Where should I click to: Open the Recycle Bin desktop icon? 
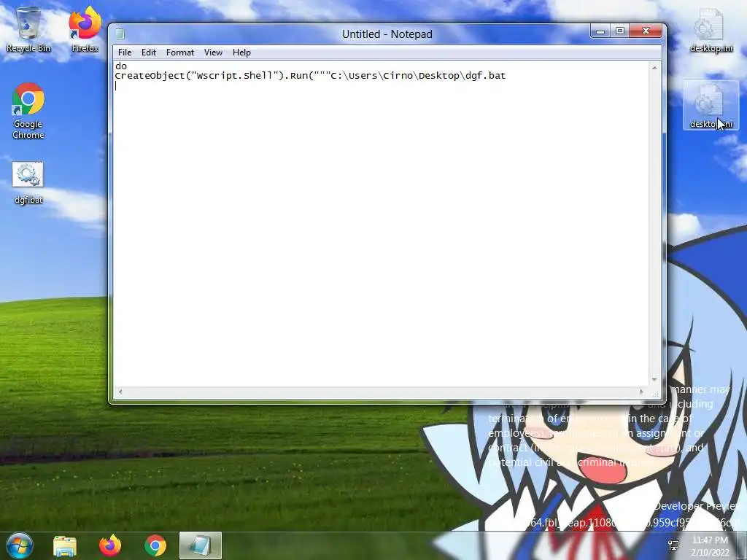click(x=28, y=29)
